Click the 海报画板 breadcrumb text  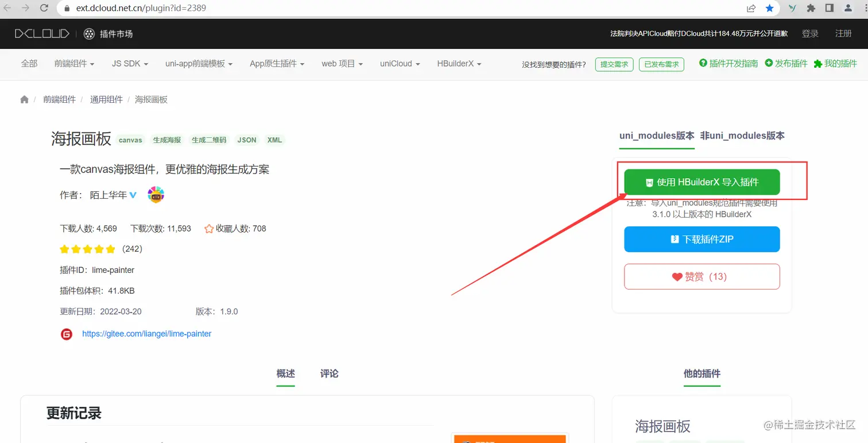(x=151, y=99)
